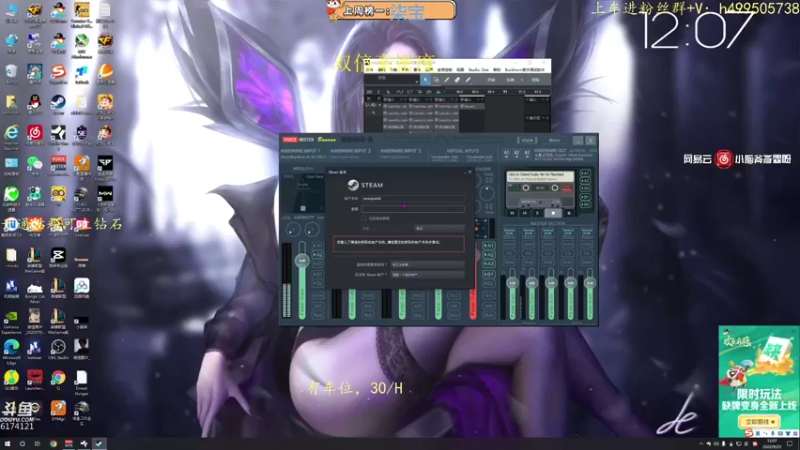The image size is (800, 450).
Task: Click the Steam create new account button
Action: click(428, 274)
